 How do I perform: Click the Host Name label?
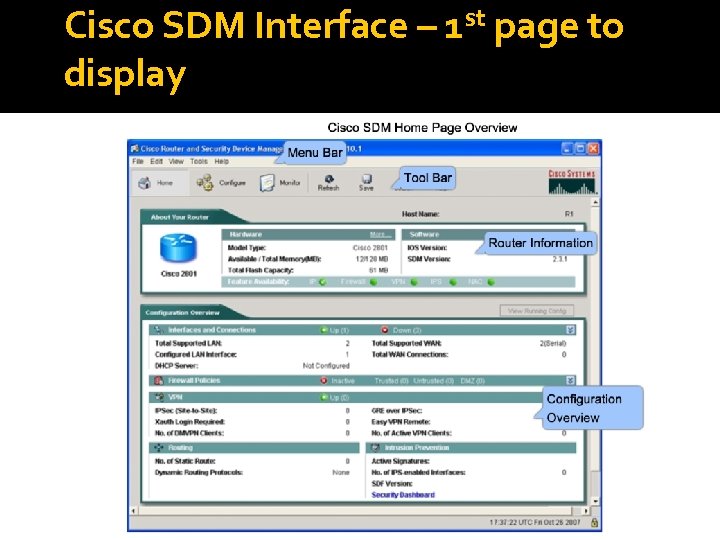pos(421,214)
